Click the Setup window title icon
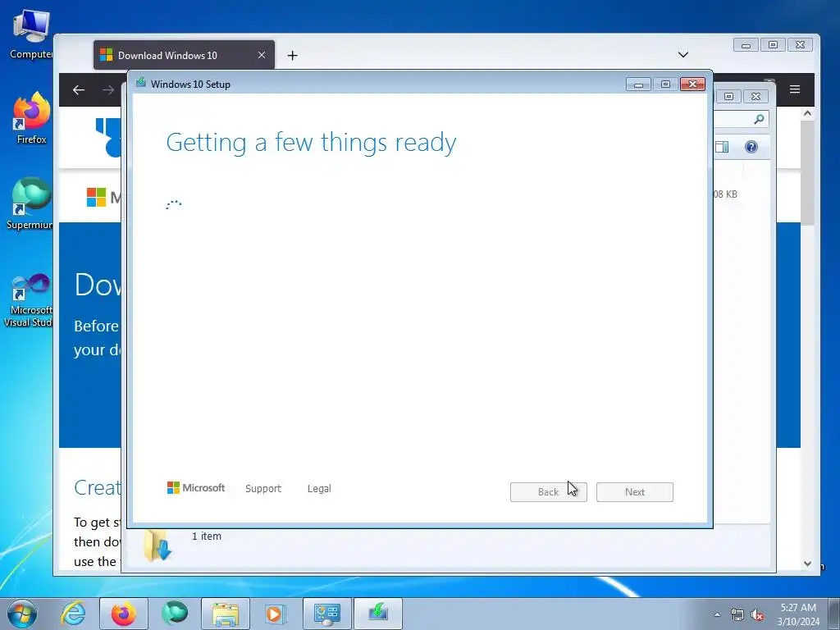Viewport: 840px width, 630px height. (141, 83)
